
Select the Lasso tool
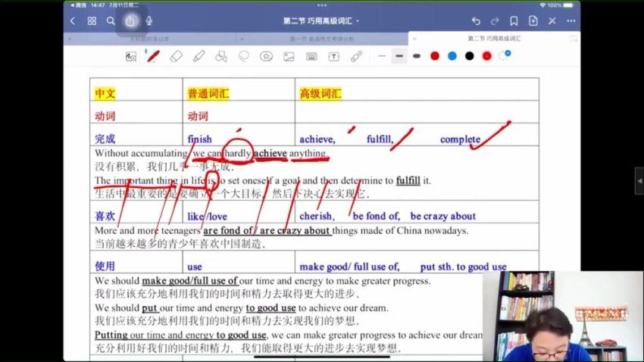pos(244,56)
